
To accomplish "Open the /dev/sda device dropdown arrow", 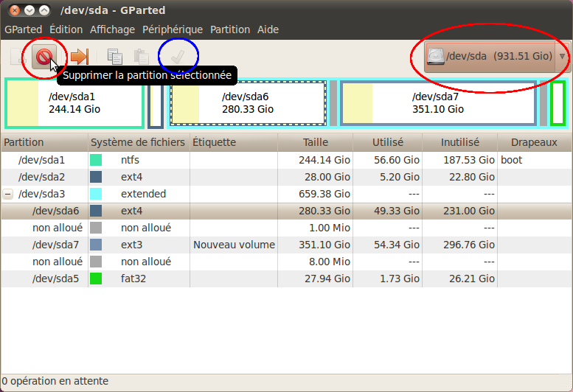I will click(562, 56).
